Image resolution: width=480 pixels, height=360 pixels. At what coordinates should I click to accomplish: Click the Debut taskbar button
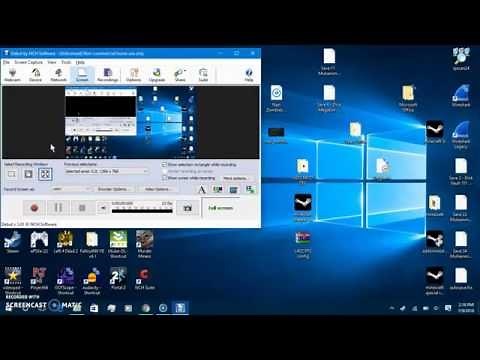[180, 308]
